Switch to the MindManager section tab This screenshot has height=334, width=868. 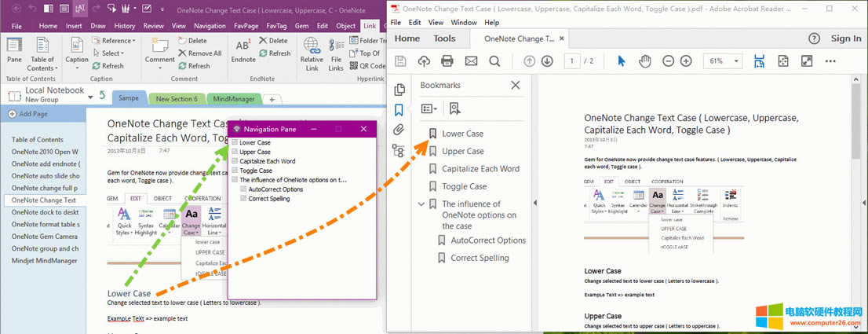pos(233,99)
